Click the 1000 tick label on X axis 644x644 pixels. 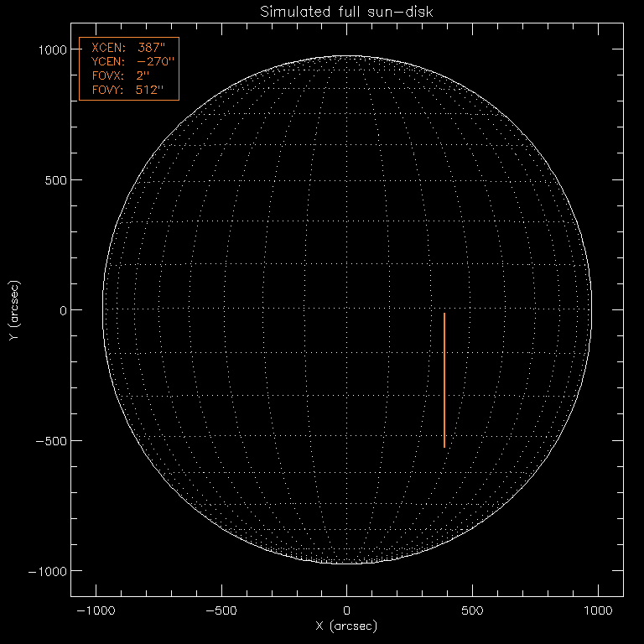598,610
